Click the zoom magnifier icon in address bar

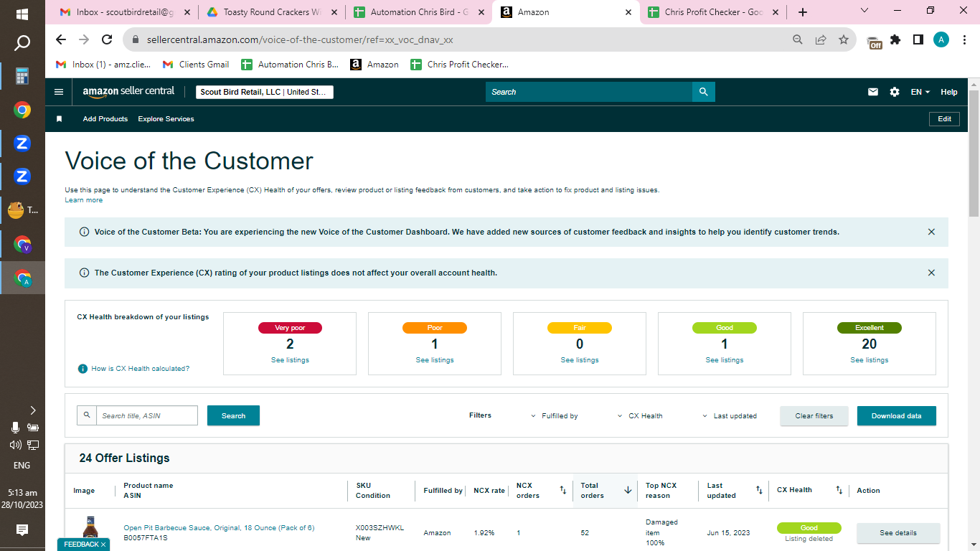(798, 39)
